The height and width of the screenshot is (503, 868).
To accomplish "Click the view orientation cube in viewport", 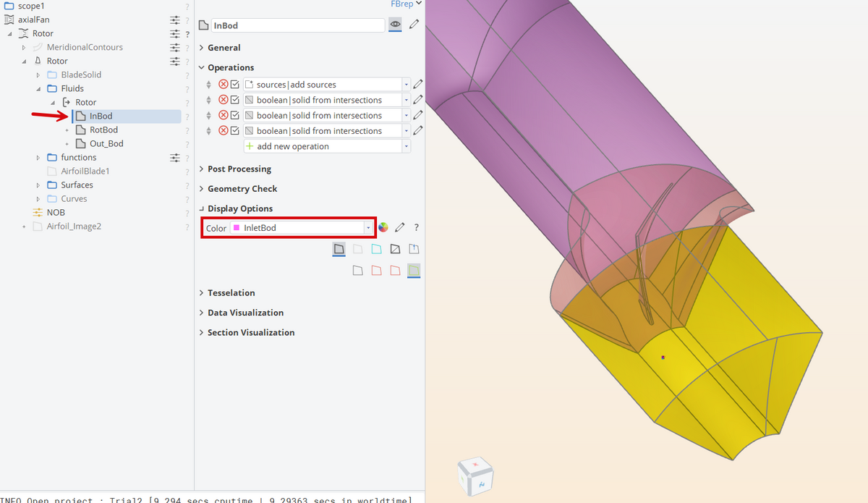I will click(x=475, y=476).
